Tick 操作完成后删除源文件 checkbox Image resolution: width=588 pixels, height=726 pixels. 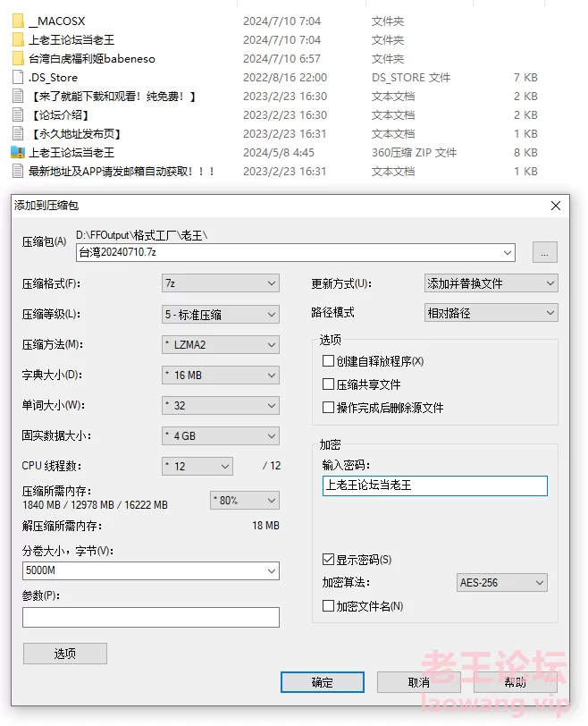point(328,407)
